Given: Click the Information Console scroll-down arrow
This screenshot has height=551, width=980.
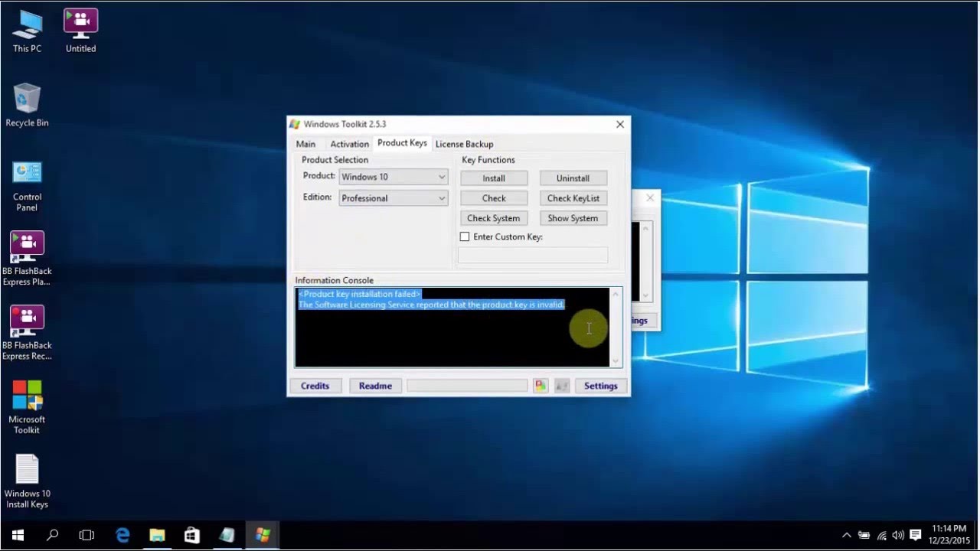Looking at the screenshot, I should click(x=616, y=361).
